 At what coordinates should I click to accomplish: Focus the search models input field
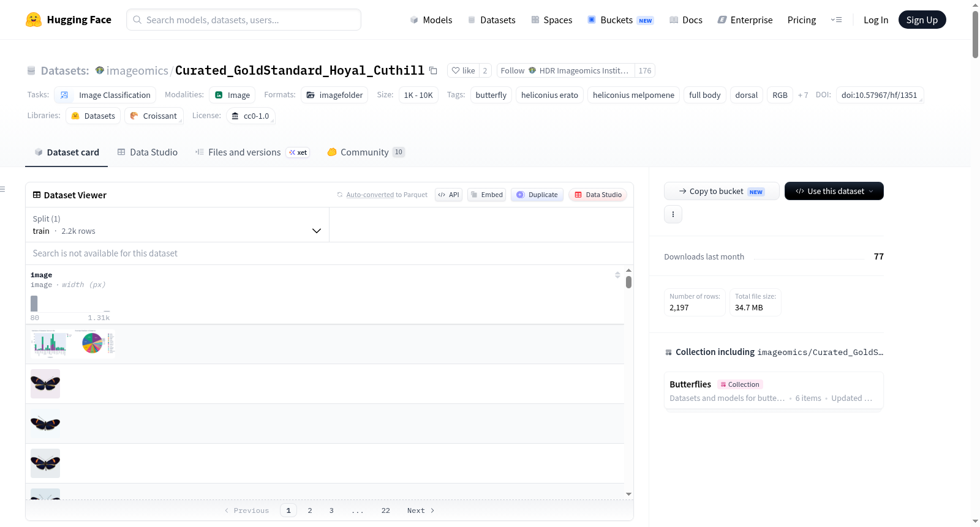tap(244, 20)
